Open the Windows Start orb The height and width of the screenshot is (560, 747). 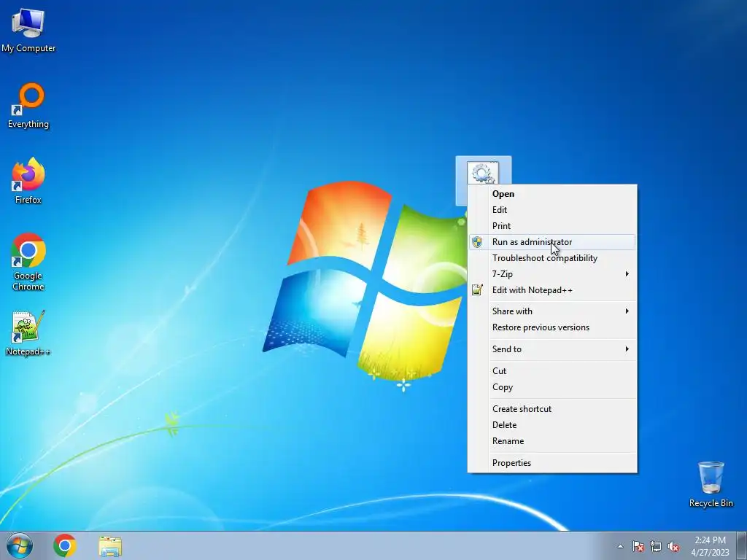20,545
